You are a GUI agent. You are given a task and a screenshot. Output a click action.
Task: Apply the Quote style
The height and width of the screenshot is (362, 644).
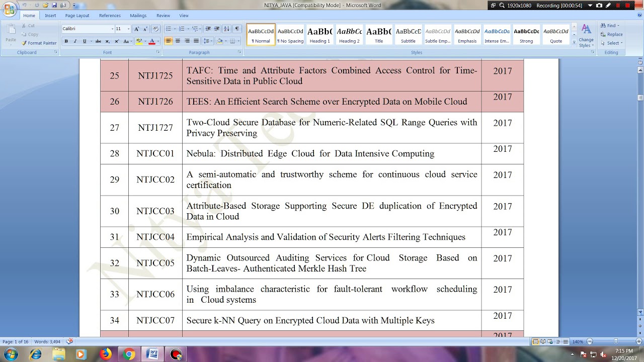(x=556, y=35)
